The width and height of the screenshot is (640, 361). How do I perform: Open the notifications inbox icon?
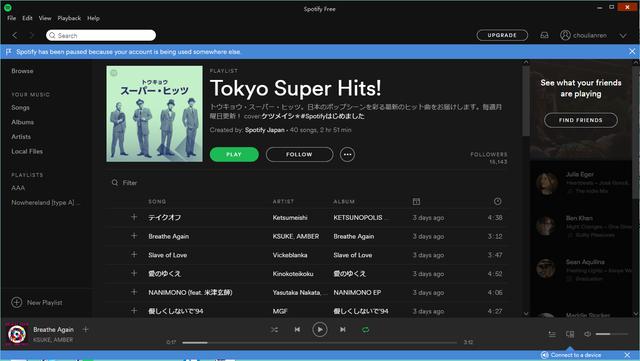pyautogui.click(x=544, y=36)
